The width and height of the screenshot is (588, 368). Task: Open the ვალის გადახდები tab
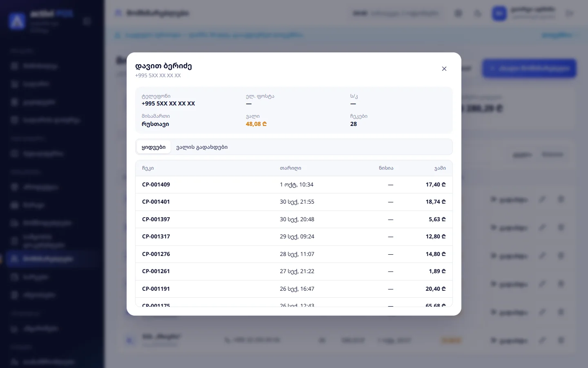coord(202,147)
